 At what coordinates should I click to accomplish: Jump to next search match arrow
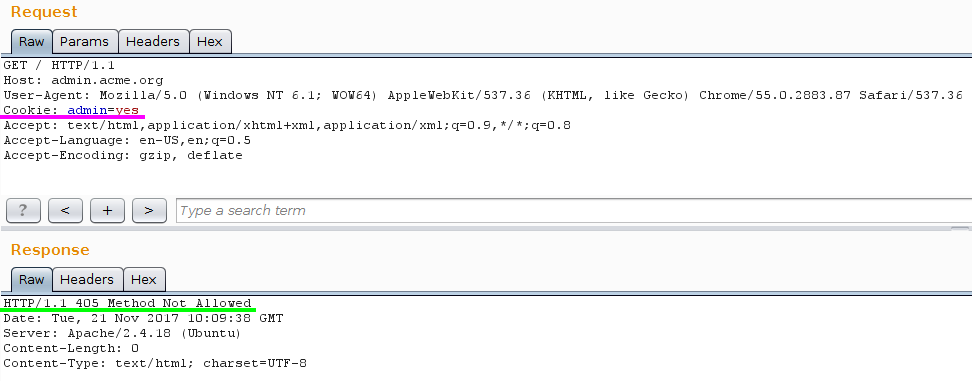pos(149,211)
